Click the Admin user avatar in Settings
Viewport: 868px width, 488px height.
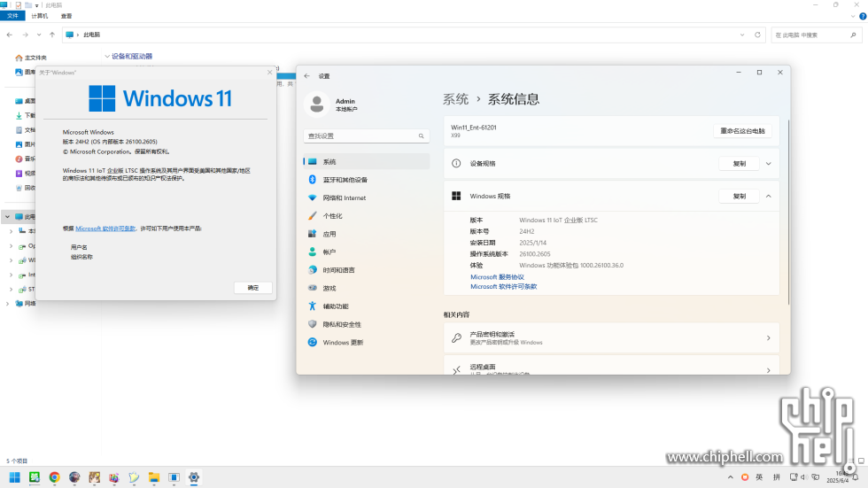tap(317, 104)
